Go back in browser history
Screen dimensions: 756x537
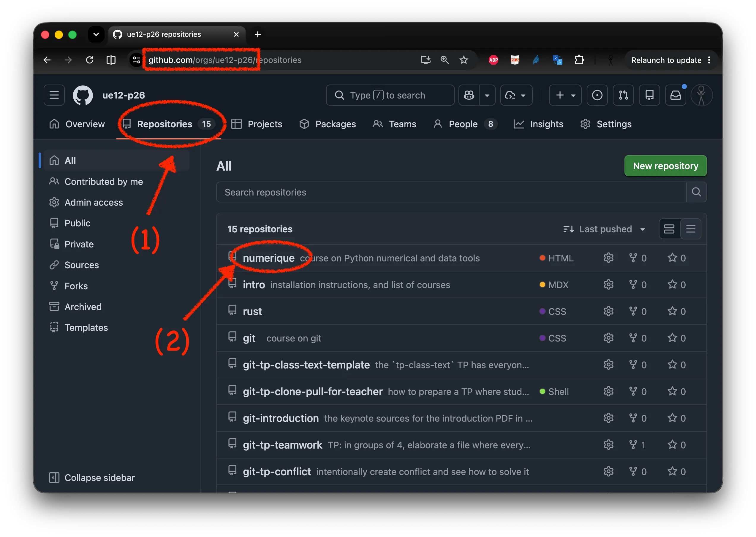[47, 60]
